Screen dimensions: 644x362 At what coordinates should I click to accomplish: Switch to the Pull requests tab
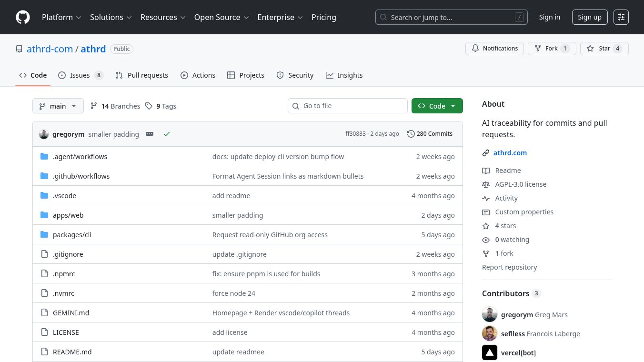coord(142,75)
